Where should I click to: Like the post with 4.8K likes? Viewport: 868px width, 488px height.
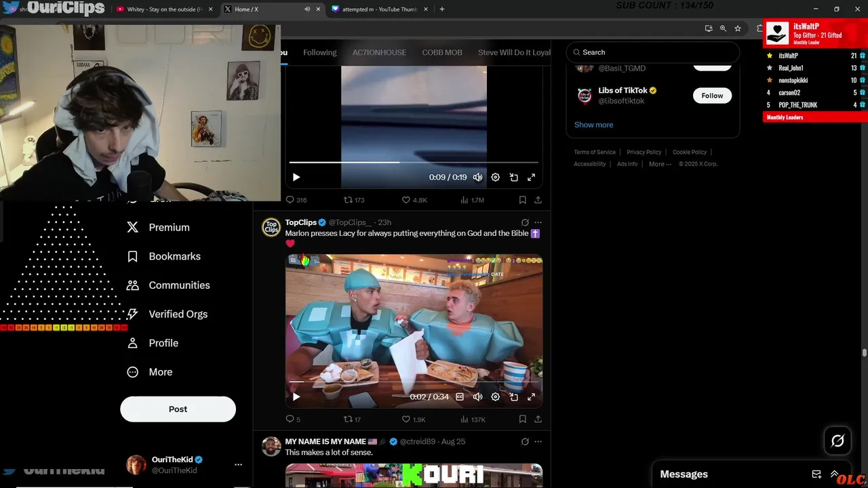point(414,200)
